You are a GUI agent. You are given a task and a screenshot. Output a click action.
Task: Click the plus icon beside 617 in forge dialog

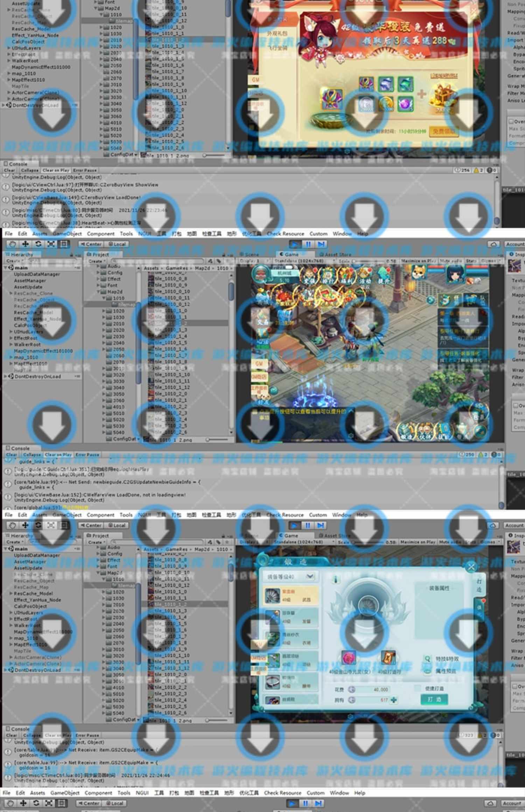(x=394, y=700)
